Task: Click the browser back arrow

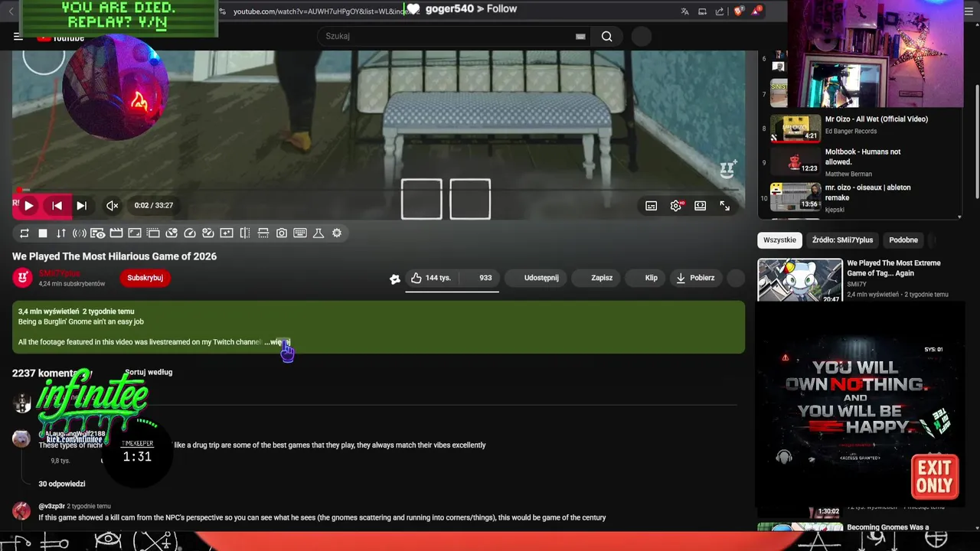Action: click(x=10, y=11)
